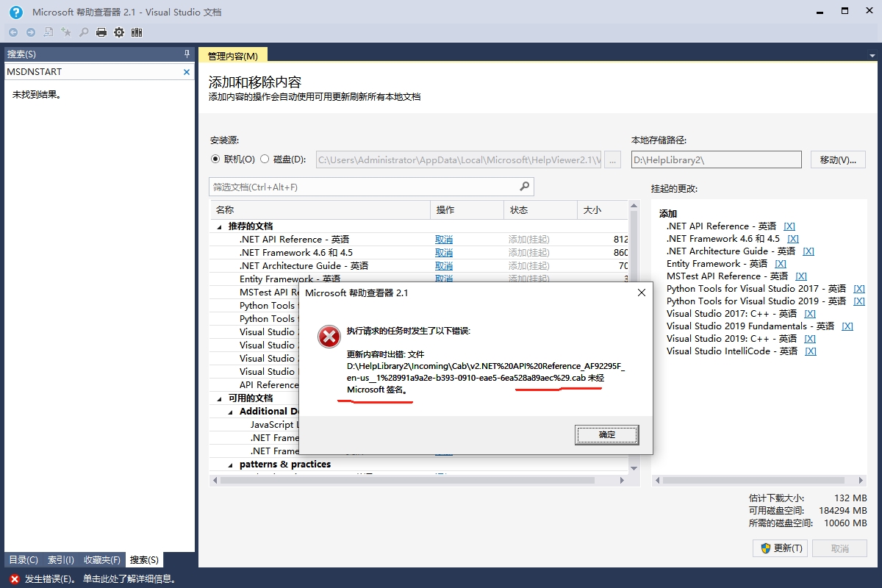
Task: Open viewer options with the gear icon
Action: (119, 32)
